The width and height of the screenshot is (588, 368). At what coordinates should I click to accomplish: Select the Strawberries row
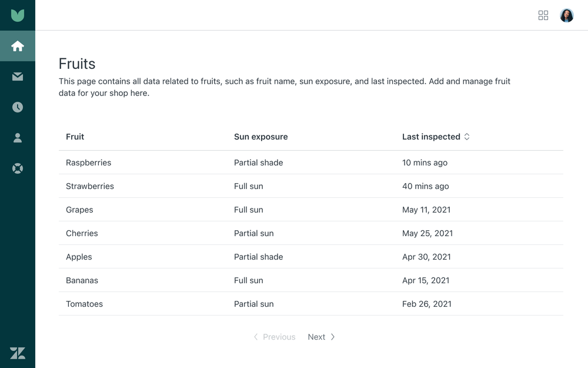[x=90, y=186]
